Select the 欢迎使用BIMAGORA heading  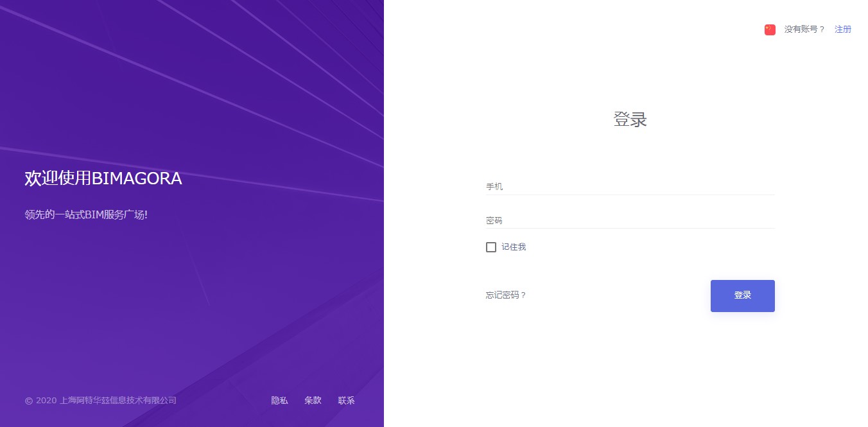(x=103, y=179)
